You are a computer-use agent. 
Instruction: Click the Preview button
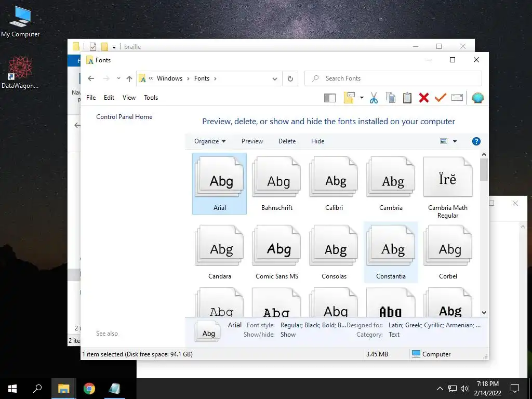pyautogui.click(x=252, y=141)
